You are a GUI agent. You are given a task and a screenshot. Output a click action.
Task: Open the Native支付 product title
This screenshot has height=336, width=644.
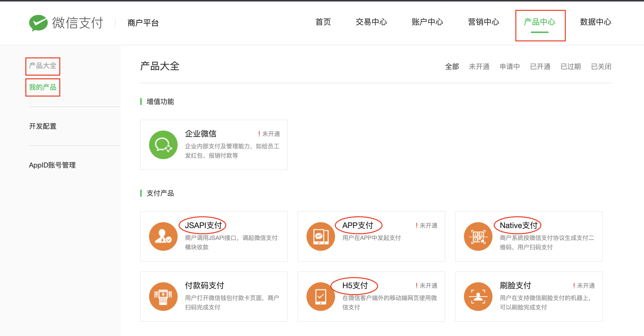[519, 225]
